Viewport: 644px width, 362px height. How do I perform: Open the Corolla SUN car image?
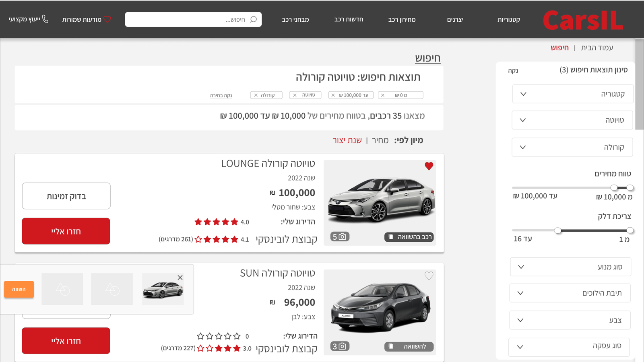click(380, 312)
